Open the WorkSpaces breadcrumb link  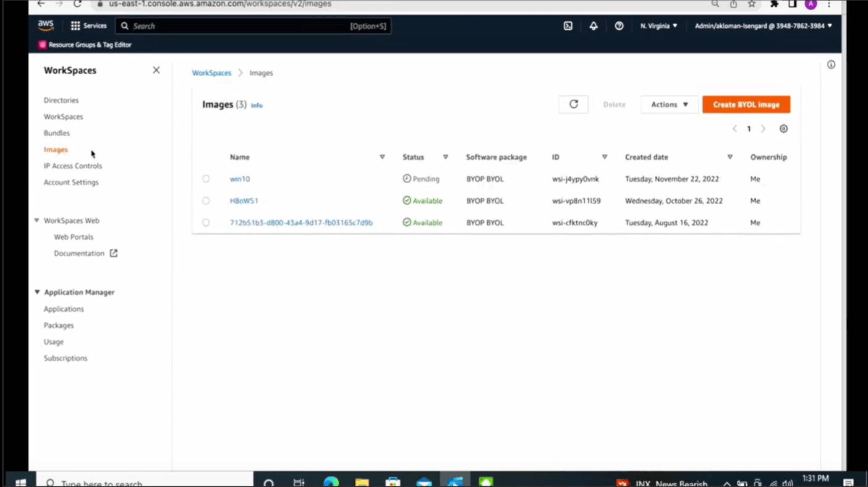coord(211,72)
